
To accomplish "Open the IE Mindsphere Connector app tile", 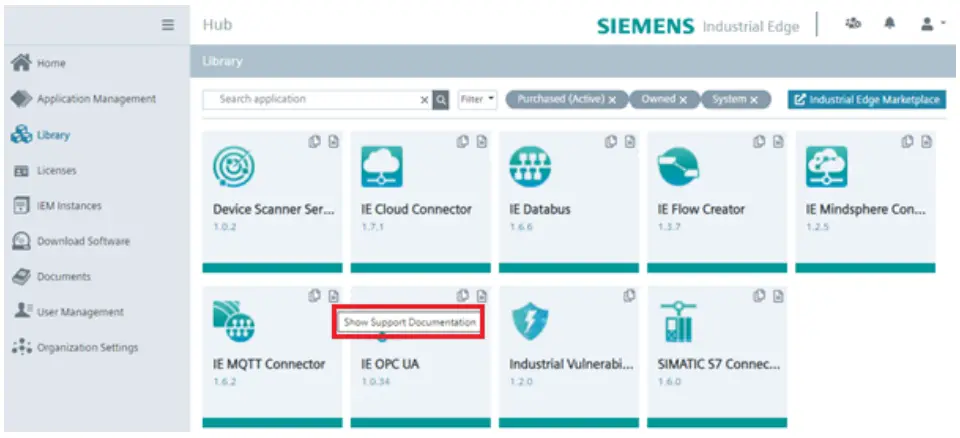I will 865,202.
